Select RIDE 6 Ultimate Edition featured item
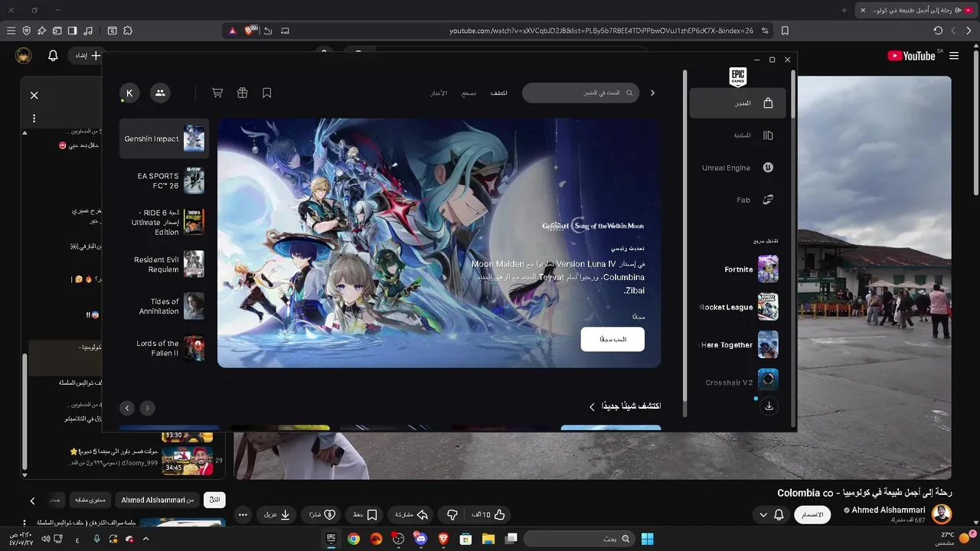The width and height of the screenshot is (980, 551). (x=164, y=222)
